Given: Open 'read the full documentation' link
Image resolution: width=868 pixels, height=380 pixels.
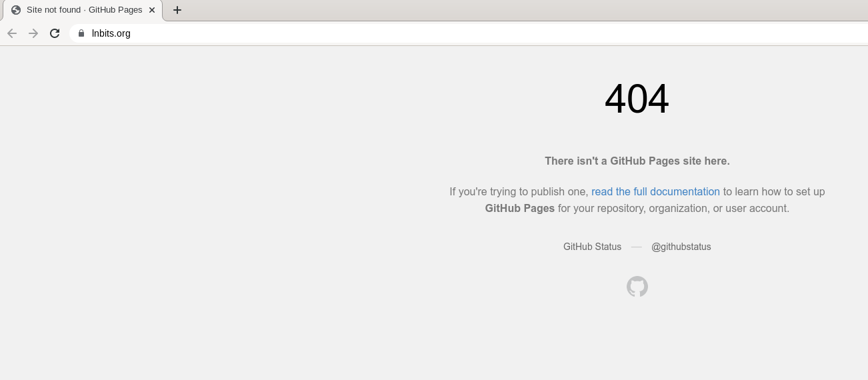Looking at the screenshot, I should pos(655,191).
